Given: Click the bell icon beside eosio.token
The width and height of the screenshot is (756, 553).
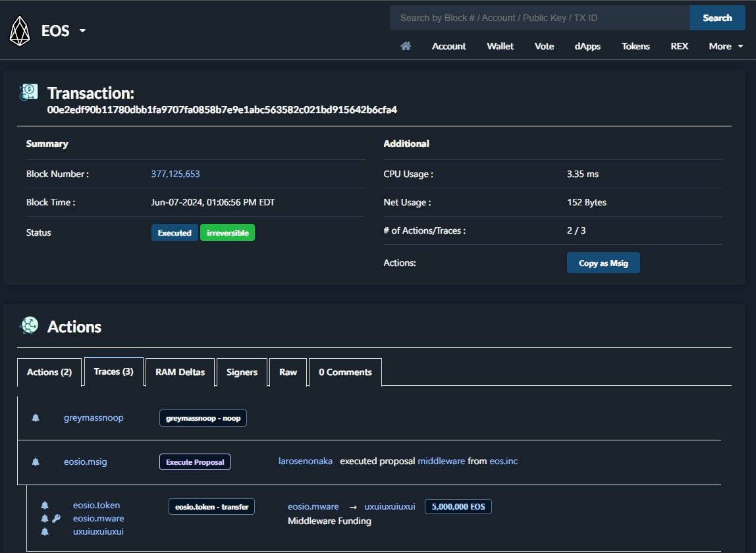Looking at the screenshot, I should (x=45, y=505).
